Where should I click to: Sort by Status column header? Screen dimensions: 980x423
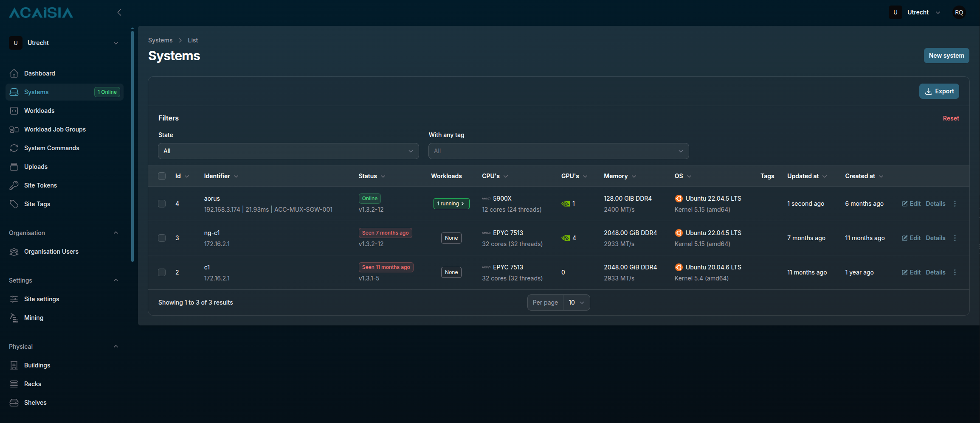(x=372, y=176)
